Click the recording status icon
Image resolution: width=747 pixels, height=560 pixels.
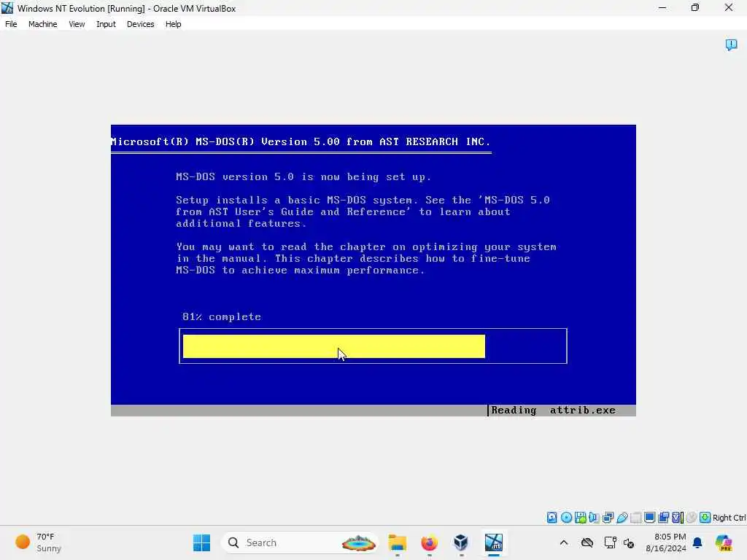tap(663, 518)
